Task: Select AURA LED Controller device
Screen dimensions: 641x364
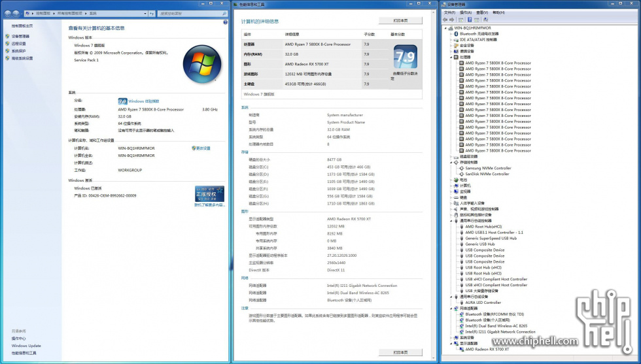Action: coord(483,303)
